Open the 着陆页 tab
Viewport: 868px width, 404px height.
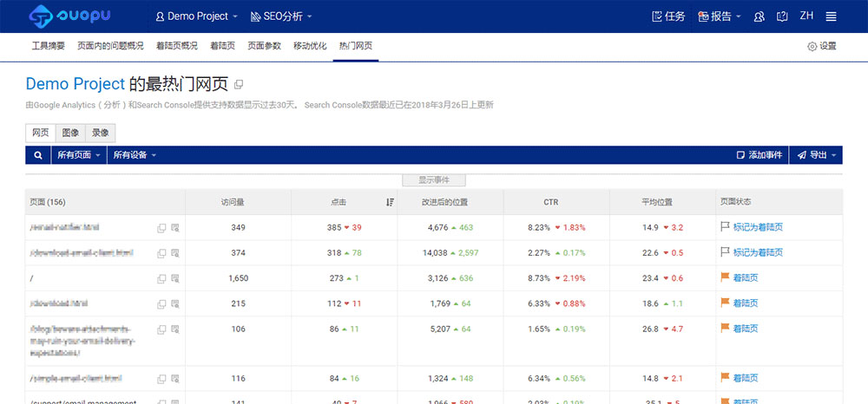coord(222,47)
